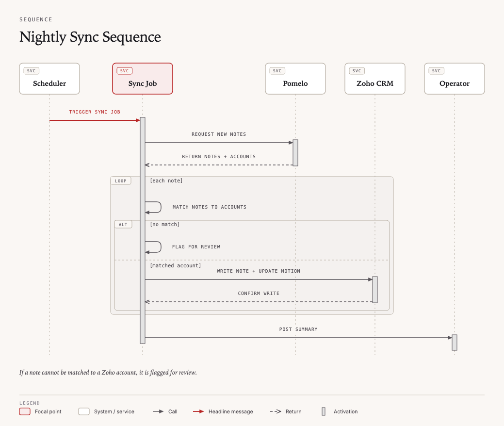Viewport: 504px width, 426px height.
Task: Click the self-call loop arrow for match notes
Action: point(153,207)
